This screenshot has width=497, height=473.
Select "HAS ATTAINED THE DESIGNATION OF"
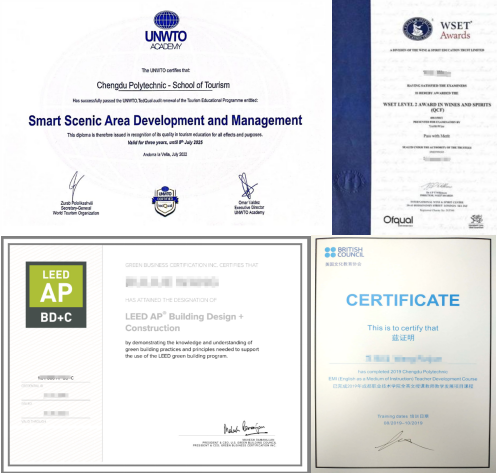[171, 300]
